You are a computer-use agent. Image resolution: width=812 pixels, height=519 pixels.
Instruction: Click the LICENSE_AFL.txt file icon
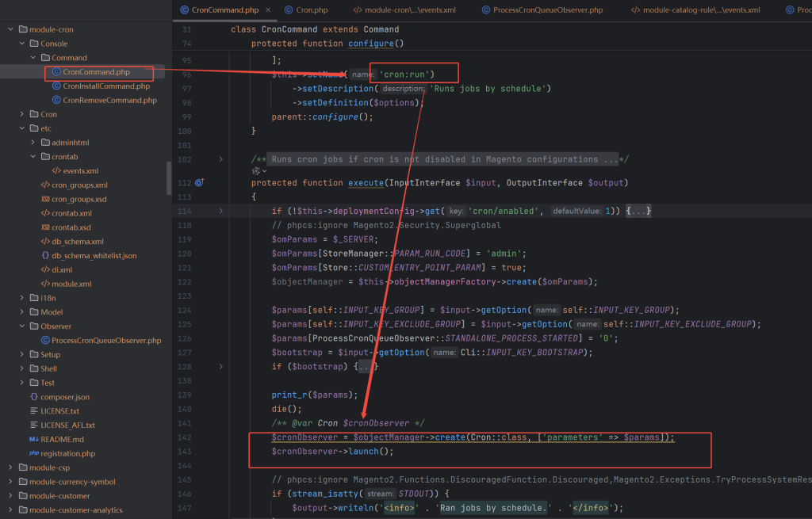[34, 425]
